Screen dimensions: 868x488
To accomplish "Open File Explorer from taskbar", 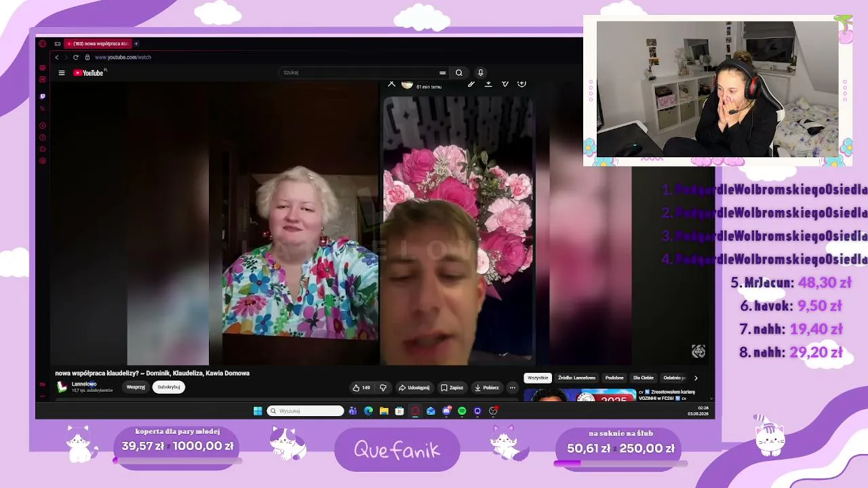I will [384, 411].
